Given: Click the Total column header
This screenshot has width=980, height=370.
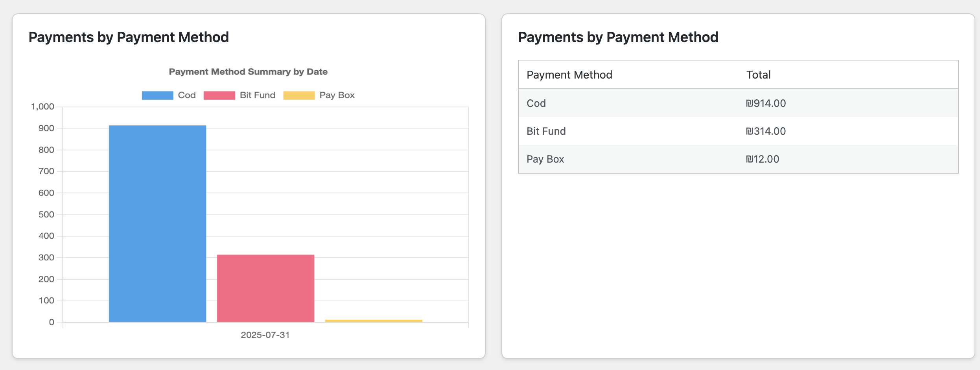Looking at the screenshot, I should [x=758, y=75].
